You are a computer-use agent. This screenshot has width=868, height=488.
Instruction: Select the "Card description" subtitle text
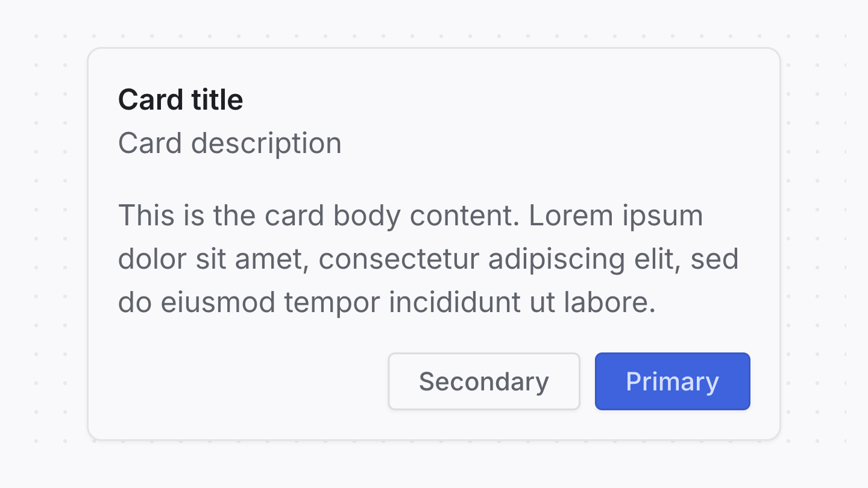point(230,143)
